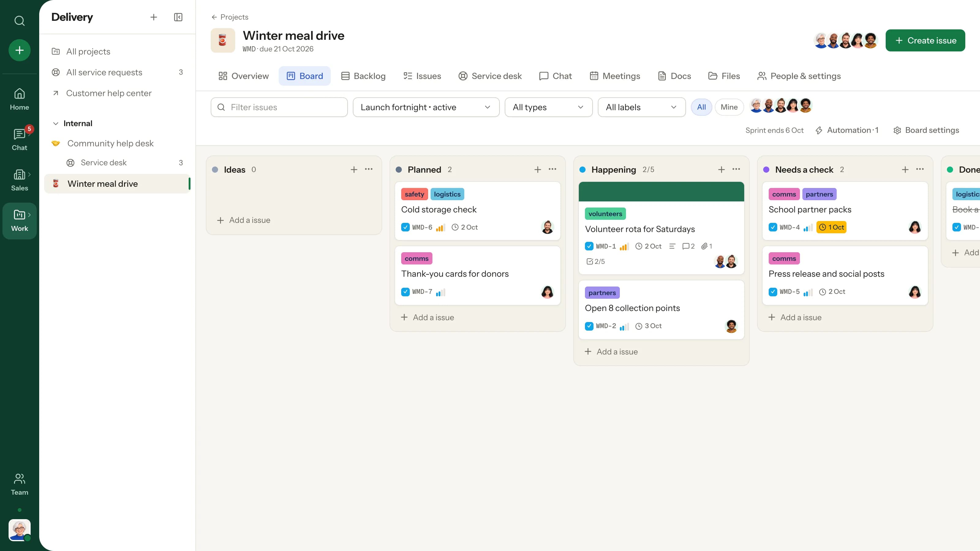Screen dimensions: 980x551
Task: Open Chat with 5 unread badge
Action: click(x=19, y=140)
